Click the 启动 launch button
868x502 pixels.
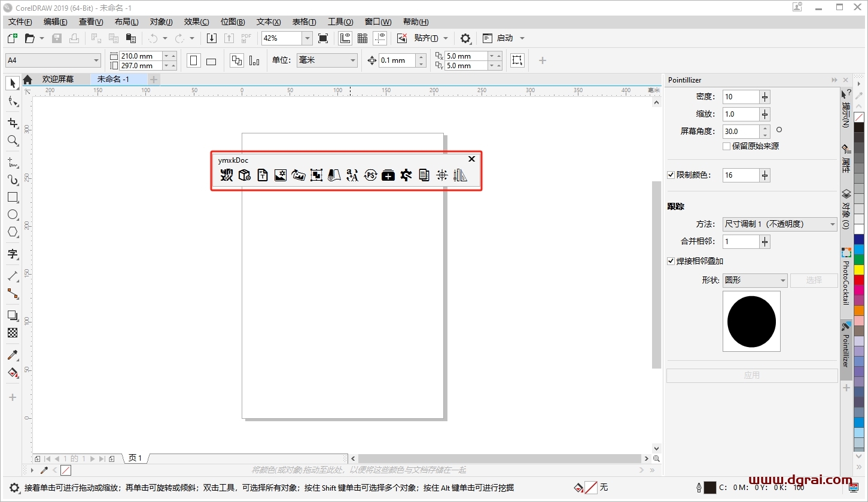pos(504,38)
